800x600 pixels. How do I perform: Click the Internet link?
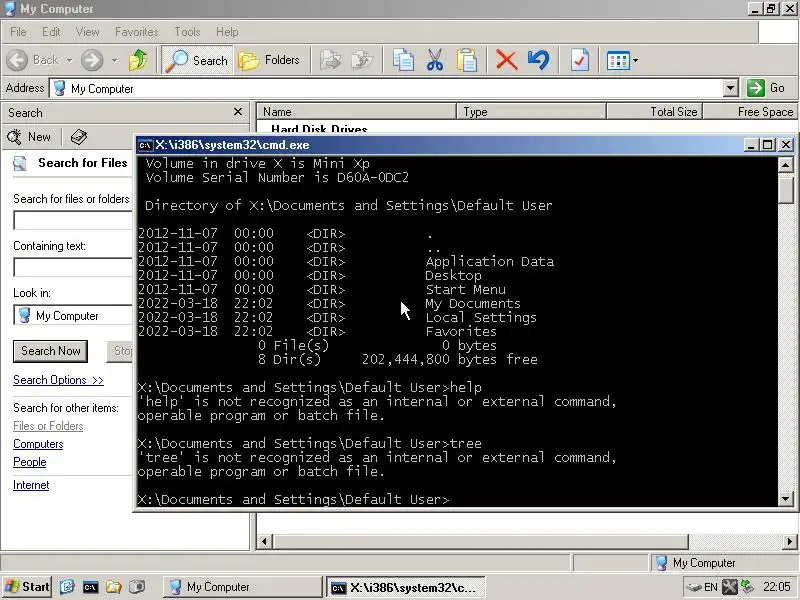[31, 485]
